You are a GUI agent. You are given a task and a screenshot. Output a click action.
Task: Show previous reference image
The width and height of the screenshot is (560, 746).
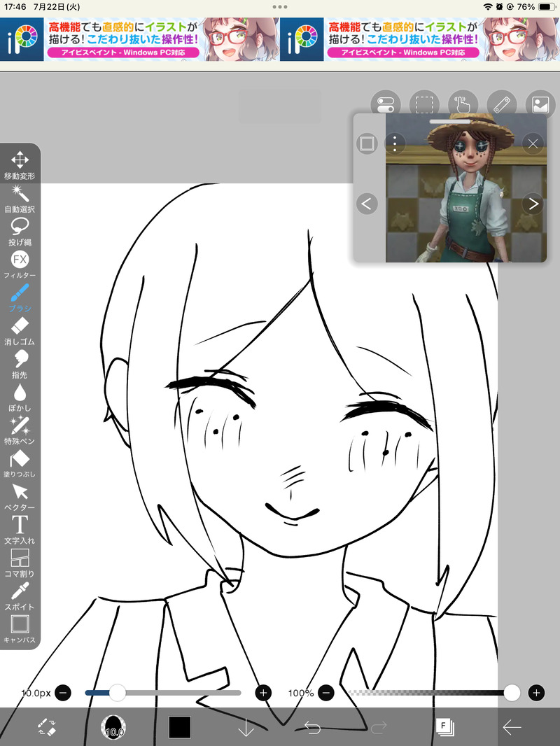click(x=367, y=204)
